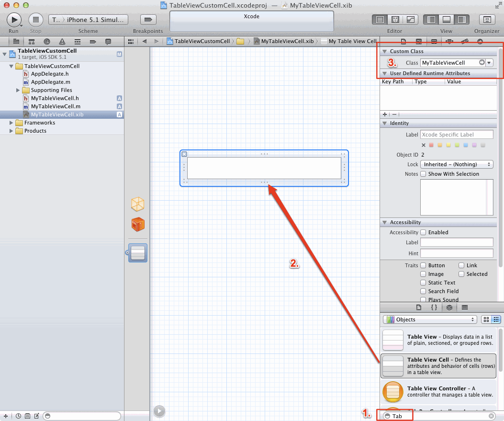Image resolution: width=504 pixels, height=421 pixels.
Task: Click the Run button in the toolbar
Action: [14, 20]
